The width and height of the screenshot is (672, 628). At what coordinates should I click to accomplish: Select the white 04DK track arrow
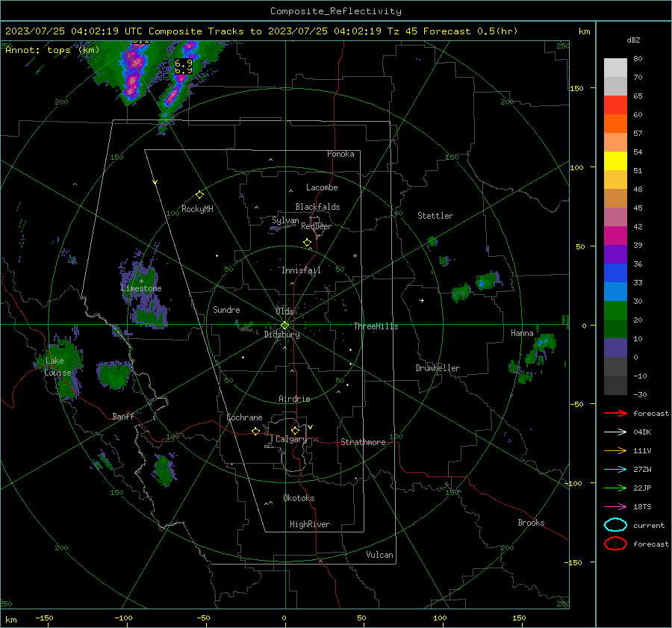(x=615, y=432)
